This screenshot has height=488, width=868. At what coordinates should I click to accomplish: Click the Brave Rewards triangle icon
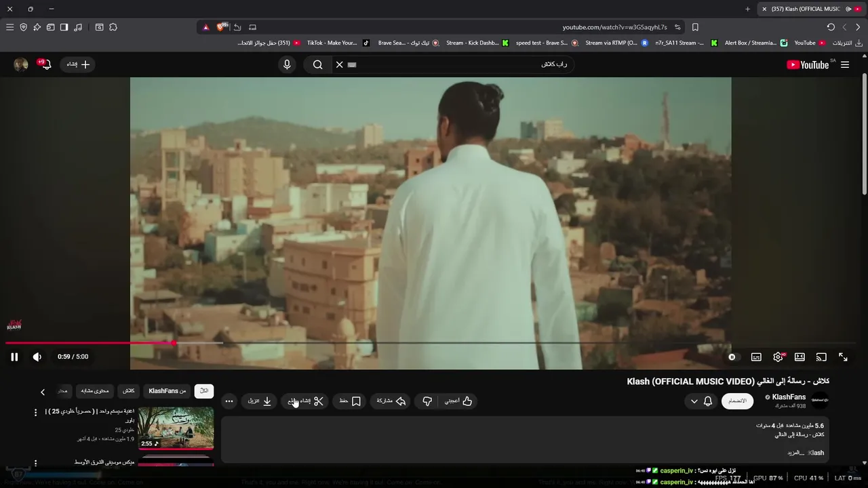(206, 27)
